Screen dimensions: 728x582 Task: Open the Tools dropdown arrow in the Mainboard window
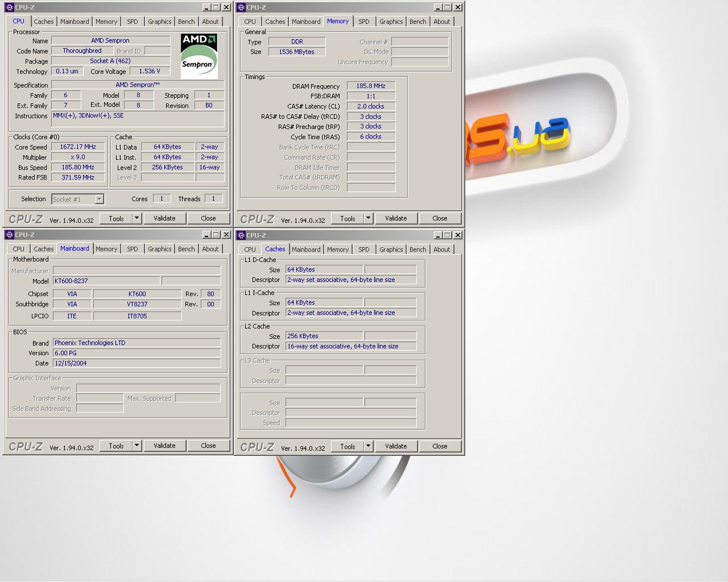coord(136,446)
